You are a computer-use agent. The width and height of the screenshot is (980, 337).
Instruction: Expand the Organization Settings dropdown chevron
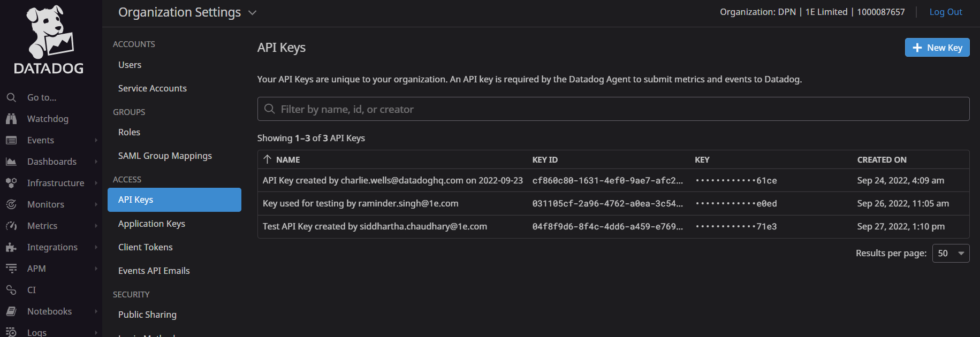[x=253, y=13]
